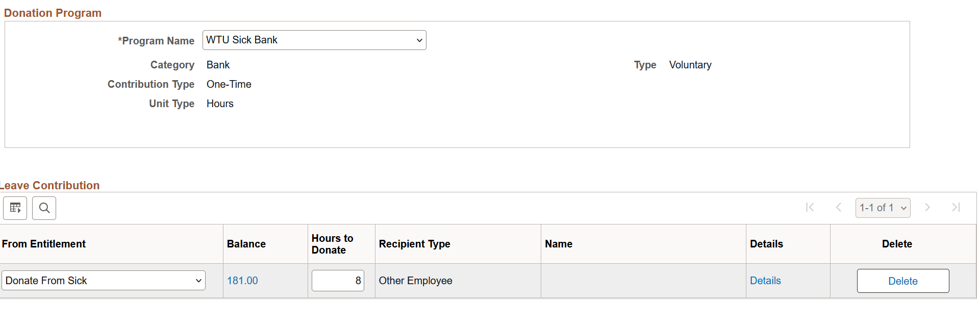Click the Donation Program section heading
Viewport: 980px width, 325px height.
53,13
